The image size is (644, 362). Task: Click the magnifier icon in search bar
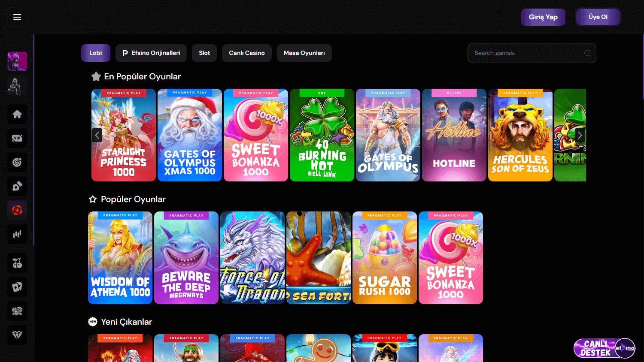[587, 53]
